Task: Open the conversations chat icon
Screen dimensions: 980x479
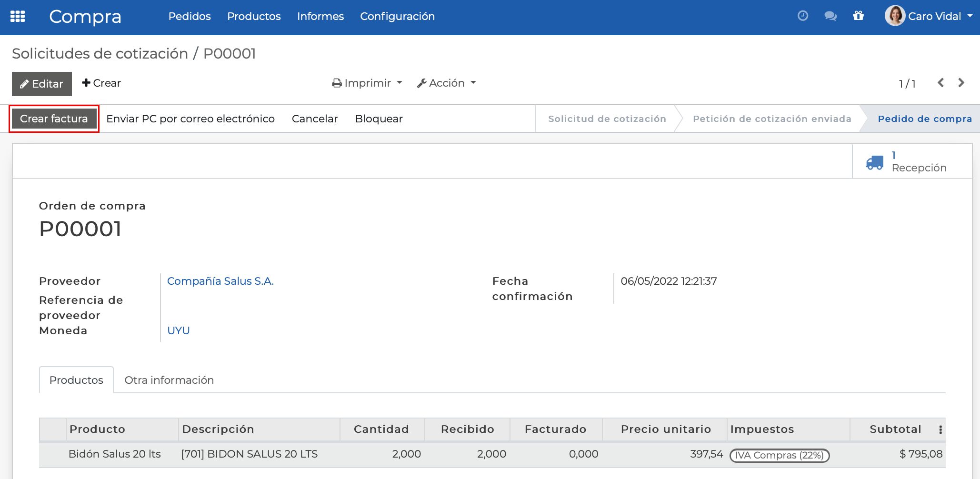Action: tap(830, 16)
